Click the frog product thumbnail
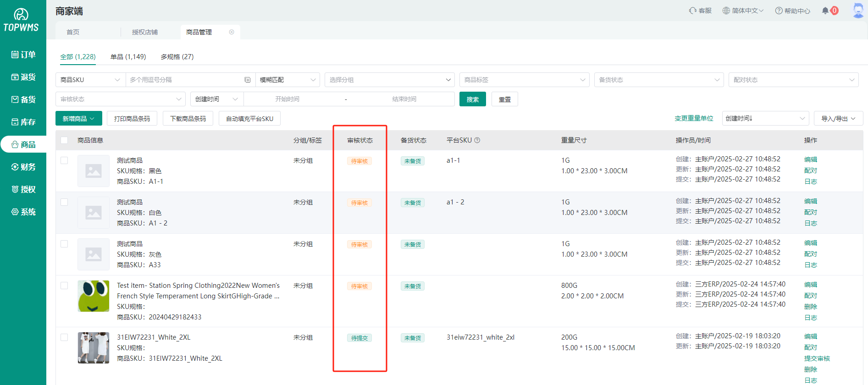The image size is (868, 385). click(x=94, y=296)
